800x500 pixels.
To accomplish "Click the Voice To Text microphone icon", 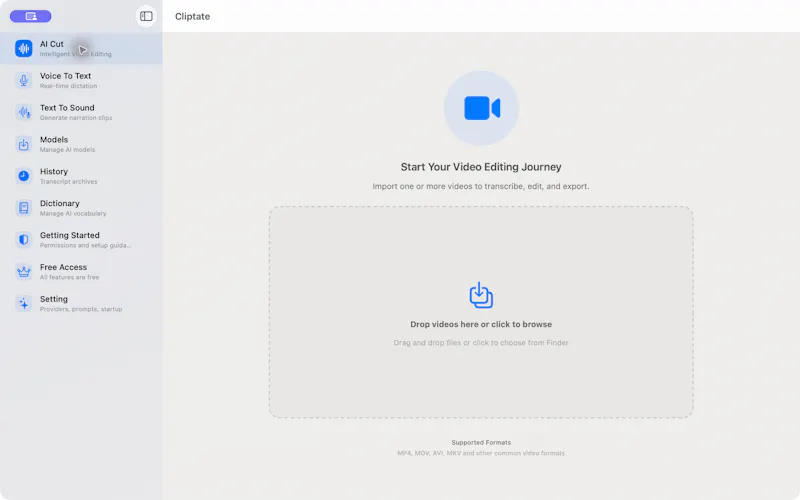I will pos(23,80).
